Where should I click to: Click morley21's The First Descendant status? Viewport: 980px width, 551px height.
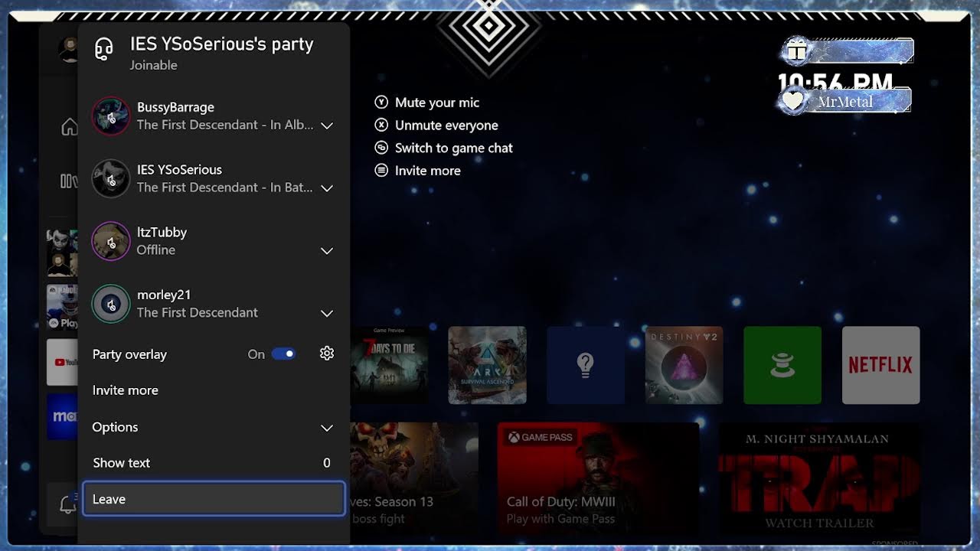(x=198, y=312)
